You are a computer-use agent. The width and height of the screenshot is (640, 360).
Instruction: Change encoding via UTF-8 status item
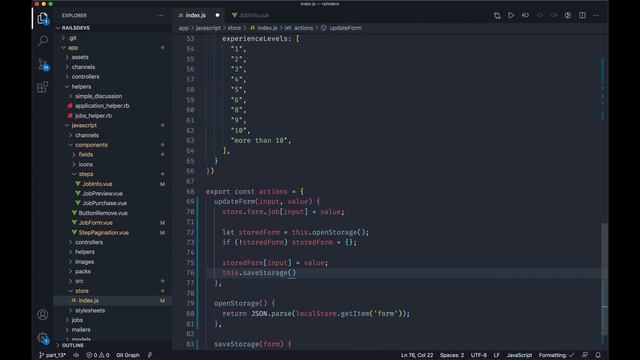click(x=479, y=355)
